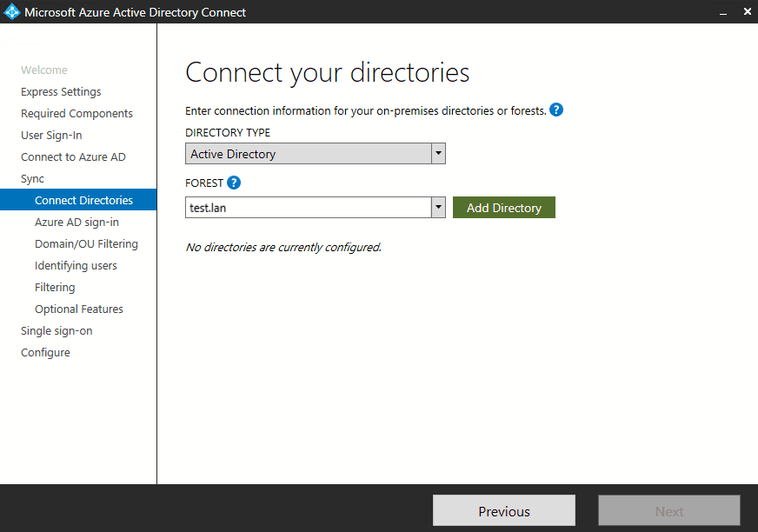
Task: Go to Domain/OU Filtering step
Action: 87,243
